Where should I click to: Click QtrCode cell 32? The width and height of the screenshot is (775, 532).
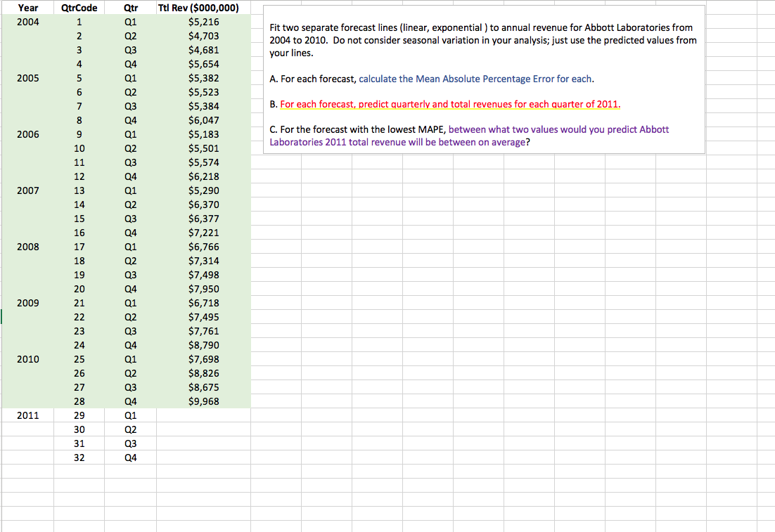[x=79, y=458]
